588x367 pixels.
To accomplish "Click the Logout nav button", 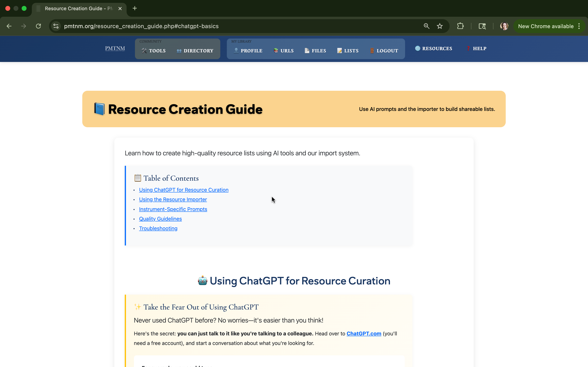I will [384, 51].
